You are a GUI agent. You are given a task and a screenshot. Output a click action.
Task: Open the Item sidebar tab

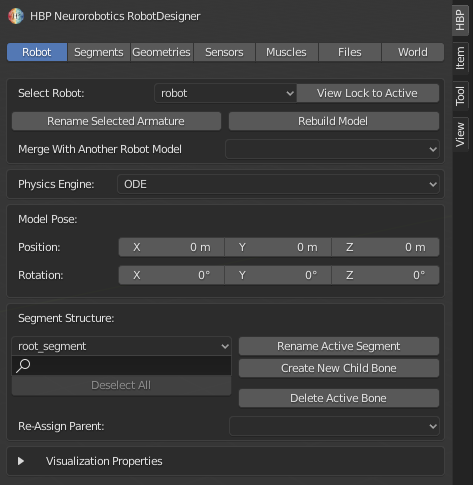[x=460, y=58]
